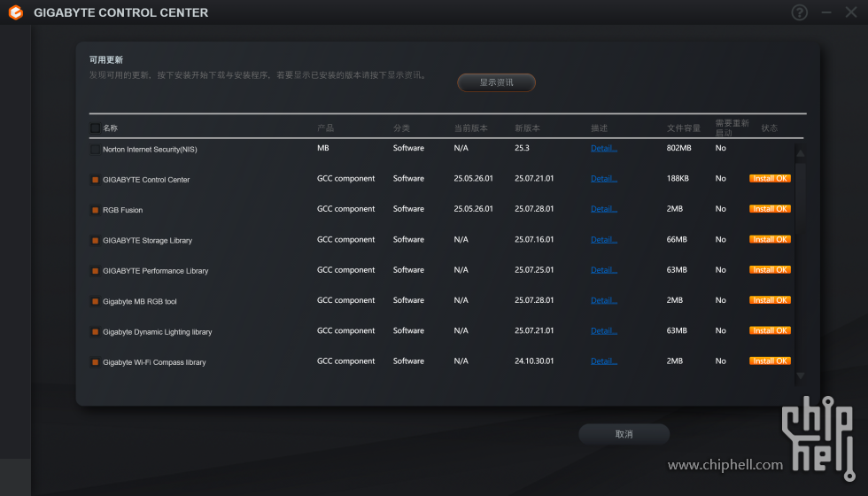Screen dimensions: 868x496
Task: Click the 可用更新 heading text
Action: [106, 60]
